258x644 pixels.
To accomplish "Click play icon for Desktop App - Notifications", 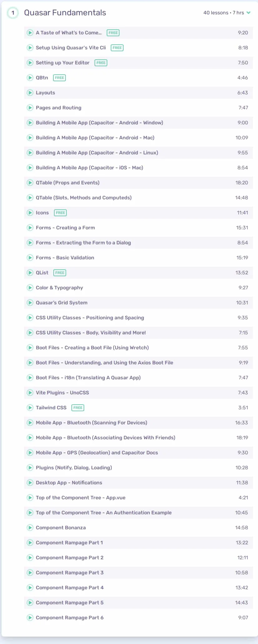I will [x=30, y=483].
